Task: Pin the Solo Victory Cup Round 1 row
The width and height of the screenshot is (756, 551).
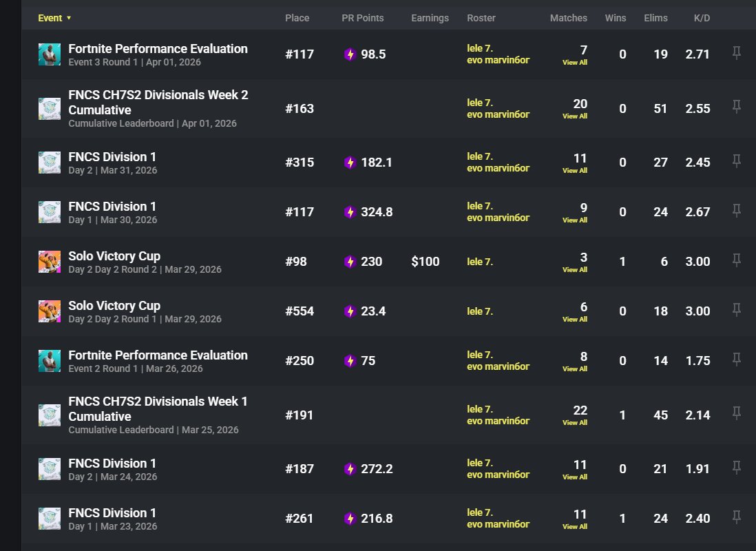Action: [736, 310]
